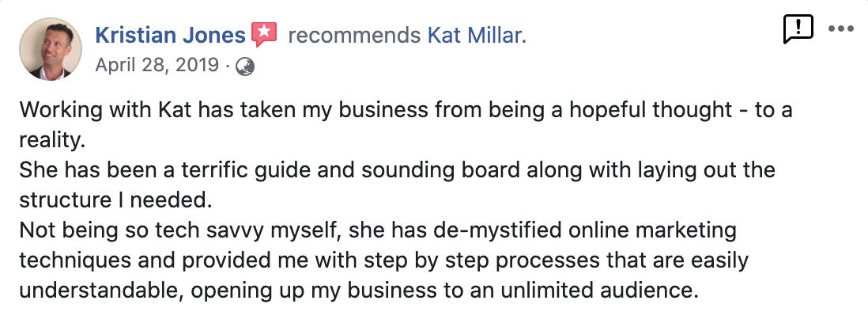Click the line starting "understandable, opening up"
This screenshot has width=868, height=323.
359,291
